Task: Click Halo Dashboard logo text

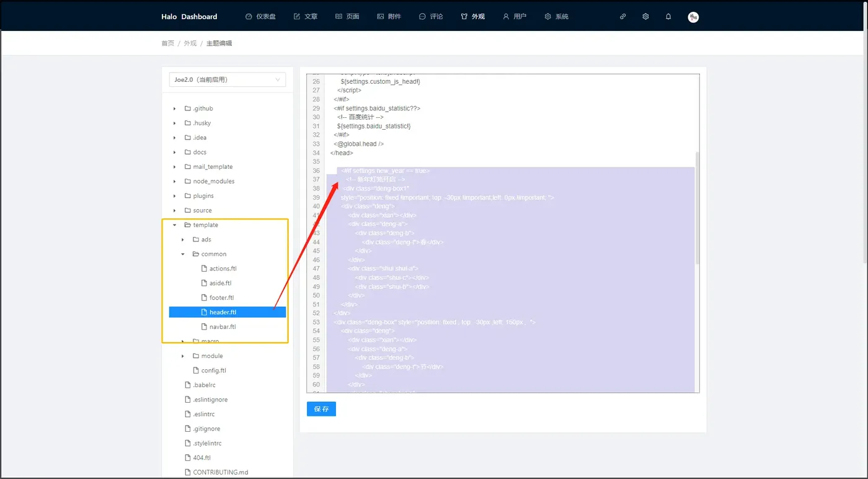Action: click(x=189, y=17)
